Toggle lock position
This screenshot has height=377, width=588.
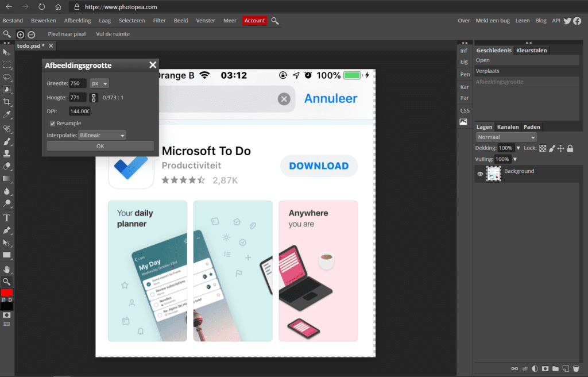pos(560,148)
